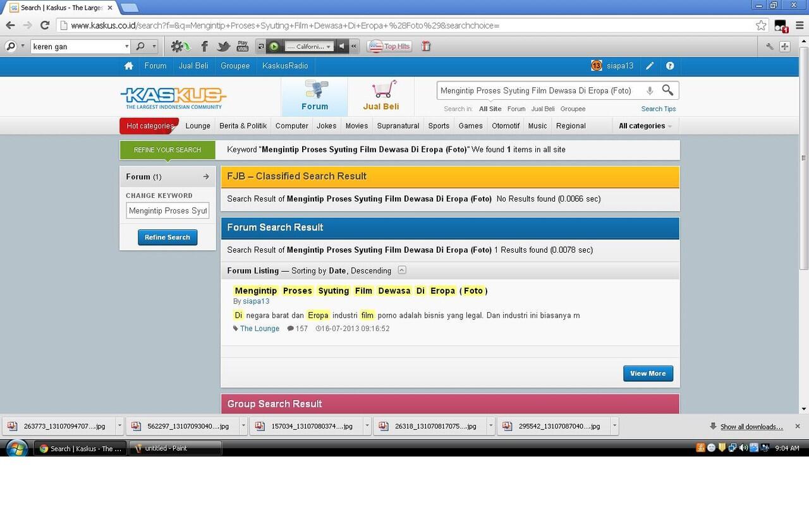Expand the Forum refine arrow
Viewport: 809px width, 532px height.
tap(206, 177)
